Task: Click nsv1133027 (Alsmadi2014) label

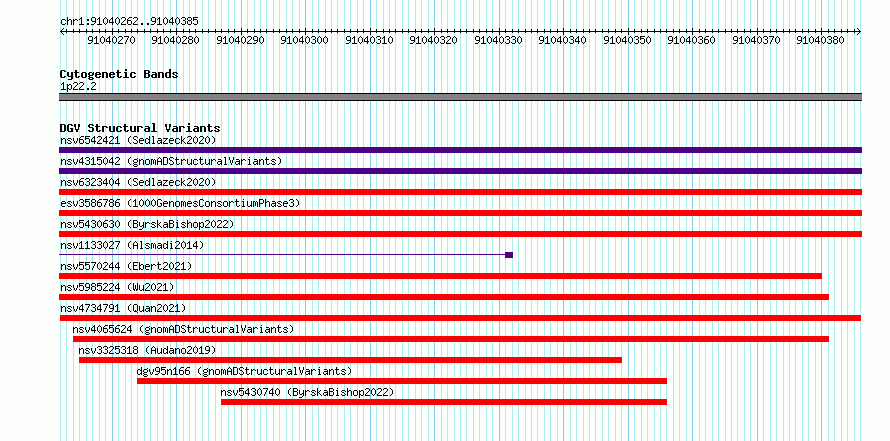Action: [132, 245]
